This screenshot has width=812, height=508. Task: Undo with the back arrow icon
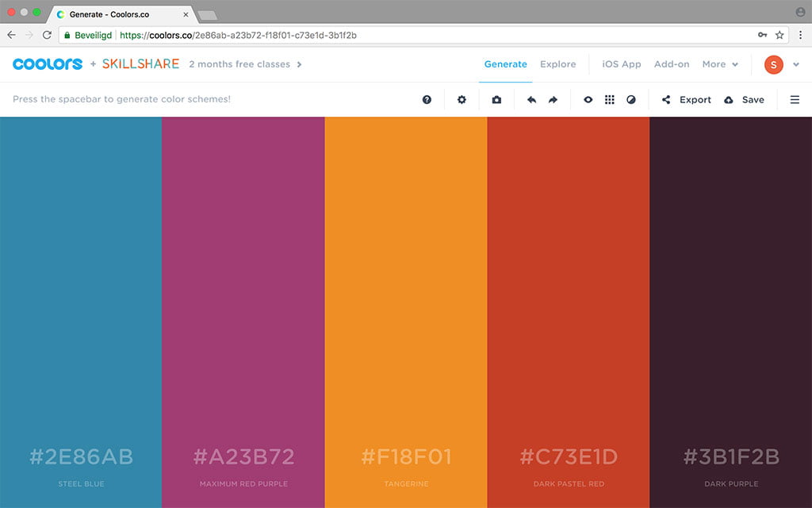pyautogui.click(x=531, y=100)
